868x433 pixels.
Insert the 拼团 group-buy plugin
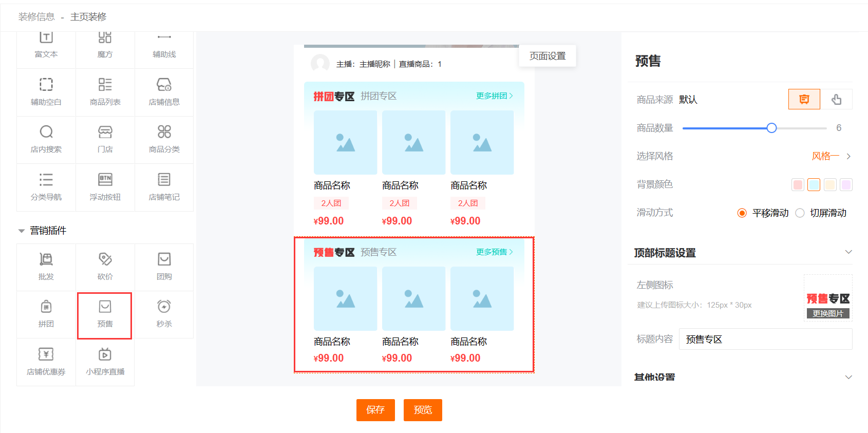[x=46, y=314]
